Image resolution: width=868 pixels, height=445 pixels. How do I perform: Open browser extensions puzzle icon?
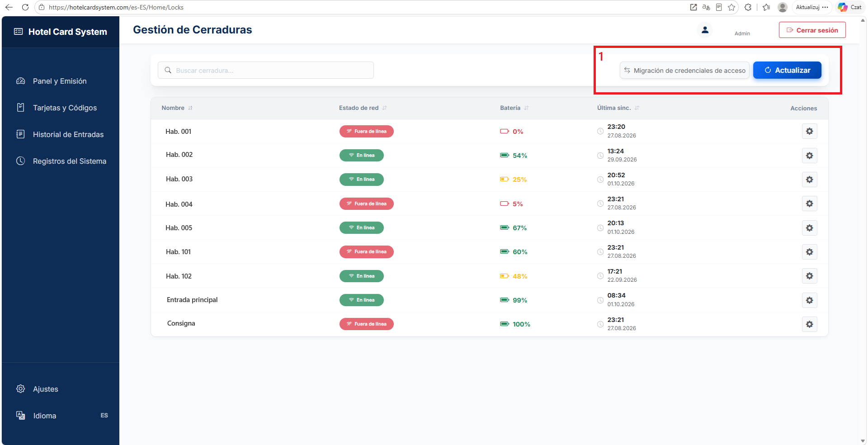click(x=748, y=7)
